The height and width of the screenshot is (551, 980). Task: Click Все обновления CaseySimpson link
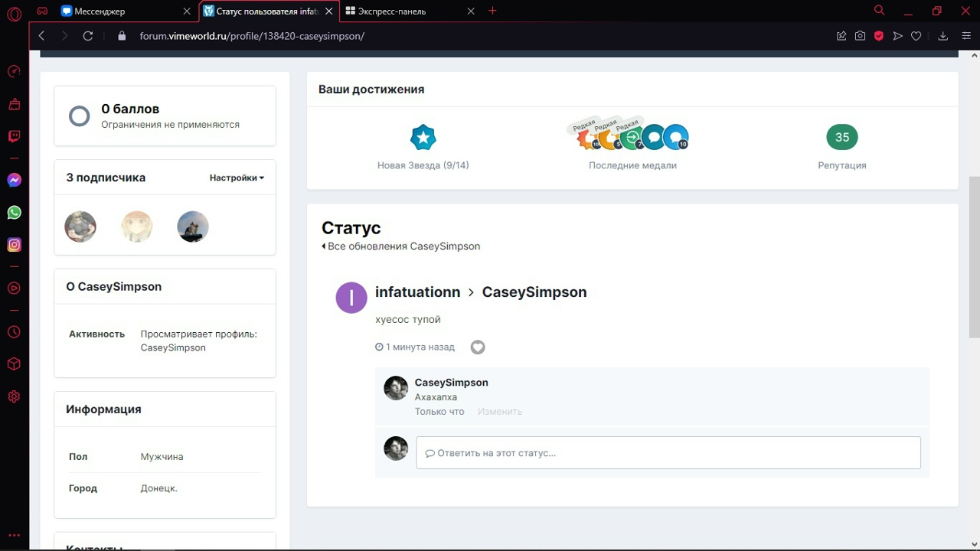click(403, 246)
